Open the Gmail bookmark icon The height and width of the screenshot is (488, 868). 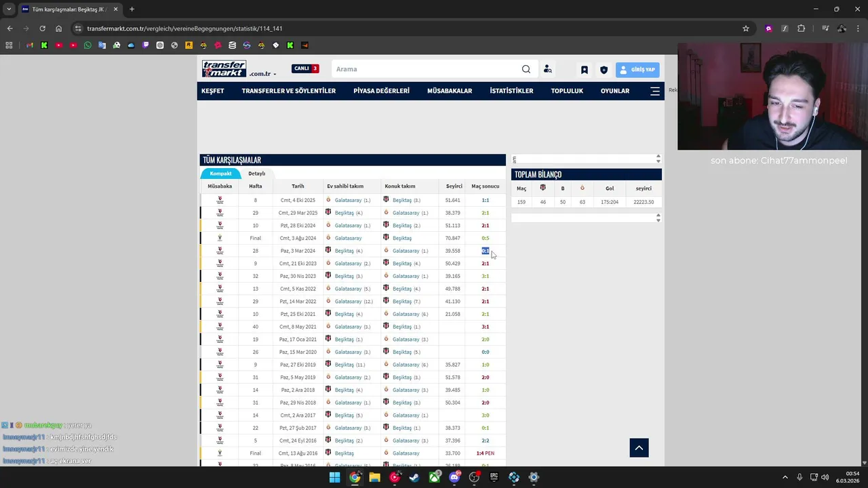[x=30, y=45]
